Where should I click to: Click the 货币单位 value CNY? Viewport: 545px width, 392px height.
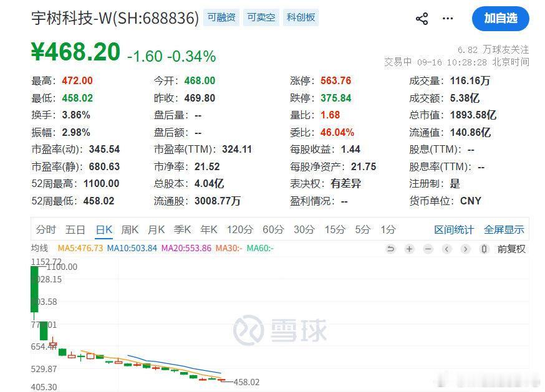point(471,201)
